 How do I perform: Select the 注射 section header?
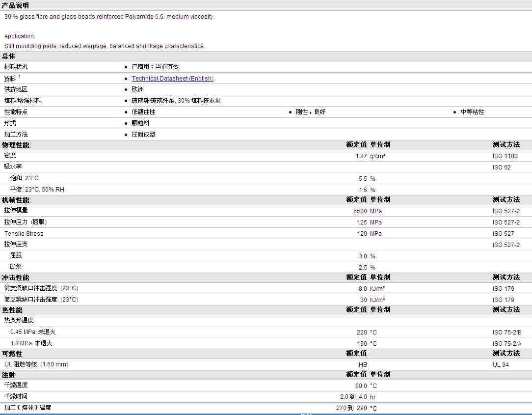tap(9, 374)
